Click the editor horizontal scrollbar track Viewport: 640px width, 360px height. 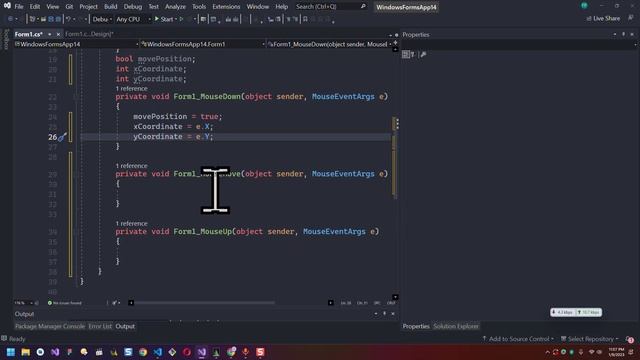click(x=231, y=303)
